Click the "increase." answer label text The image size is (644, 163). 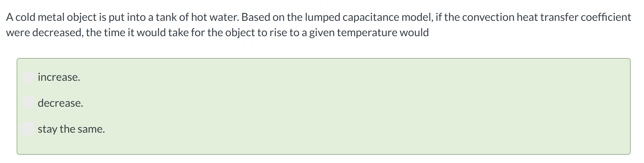pos(59,77)
